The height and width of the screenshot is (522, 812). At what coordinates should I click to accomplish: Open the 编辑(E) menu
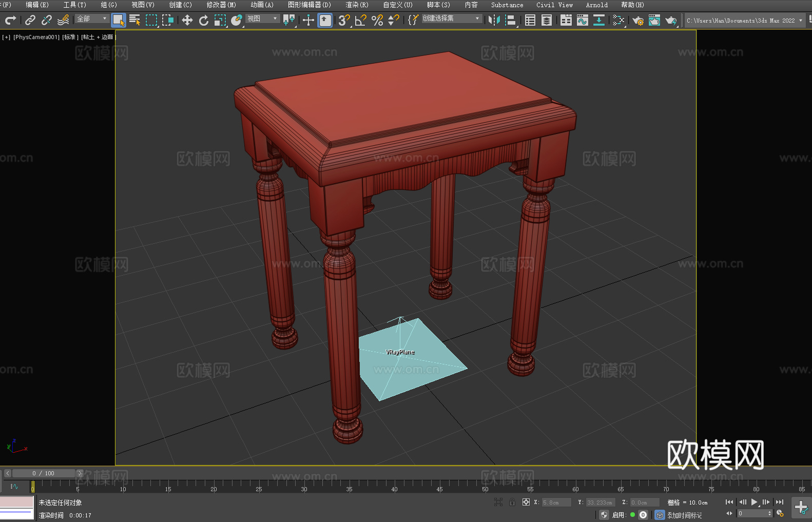click(37, 5)
